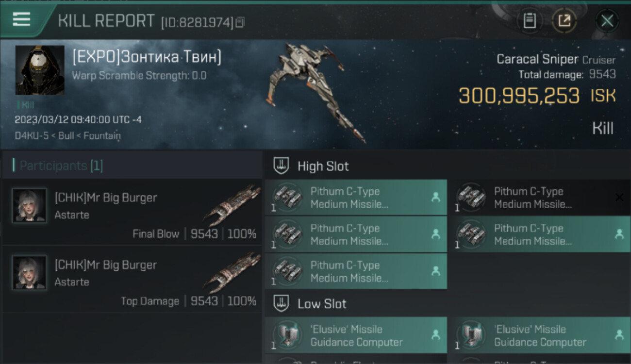Select left 'Elusive' Missile Guidance Computer

355,335
